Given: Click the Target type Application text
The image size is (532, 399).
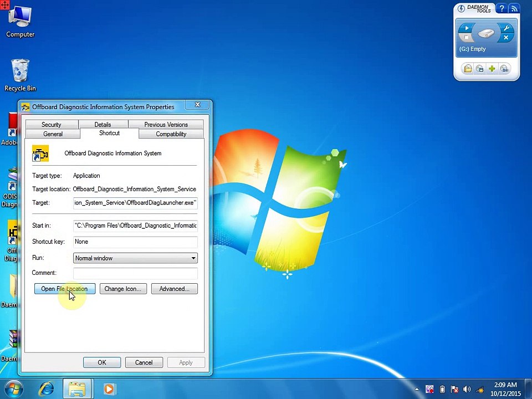Looking at the screenshot, I should tap(86, 176).
